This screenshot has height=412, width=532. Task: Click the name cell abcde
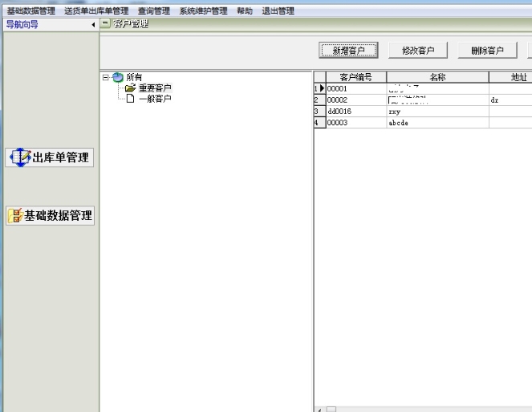pyautogui.click(x=437, y=123)
